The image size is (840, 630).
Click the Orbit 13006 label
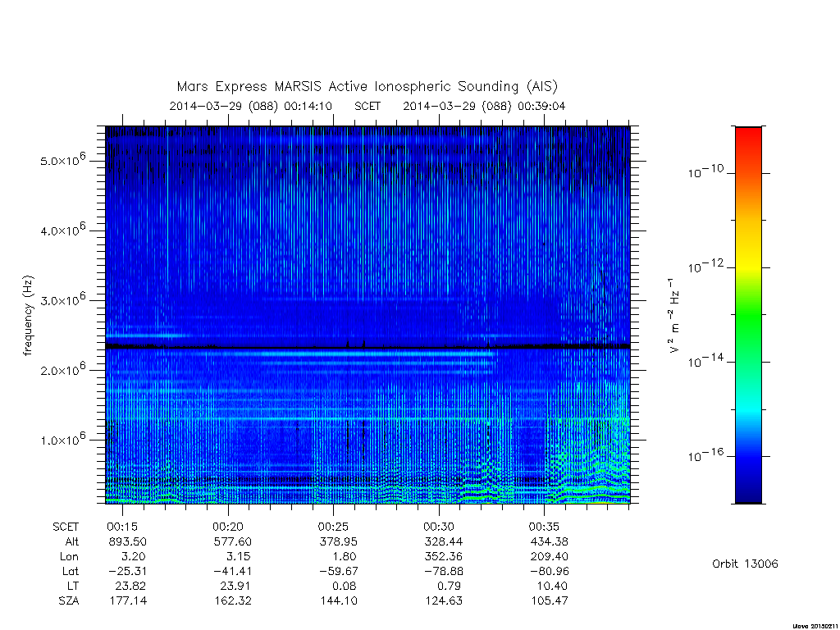[x=745, y=564]
